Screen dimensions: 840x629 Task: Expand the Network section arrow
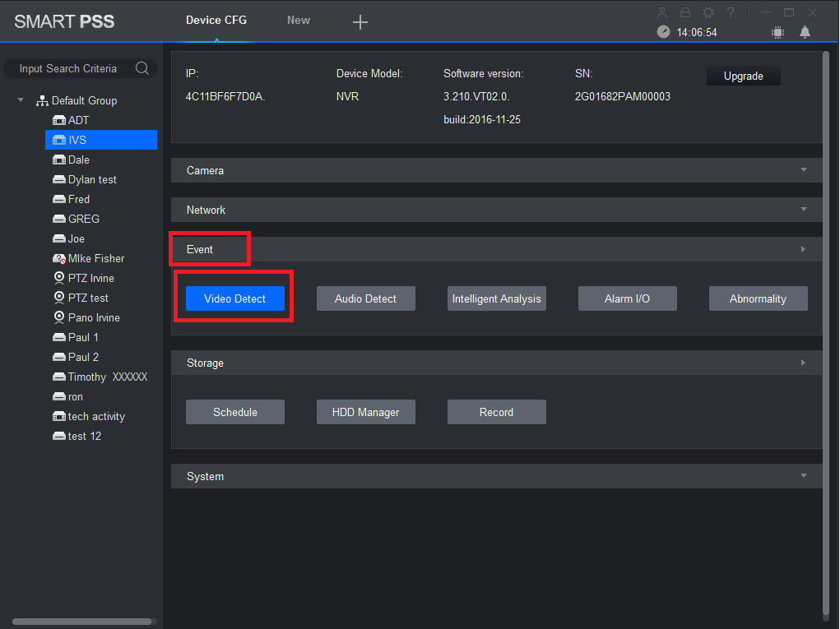click(804, 210)
